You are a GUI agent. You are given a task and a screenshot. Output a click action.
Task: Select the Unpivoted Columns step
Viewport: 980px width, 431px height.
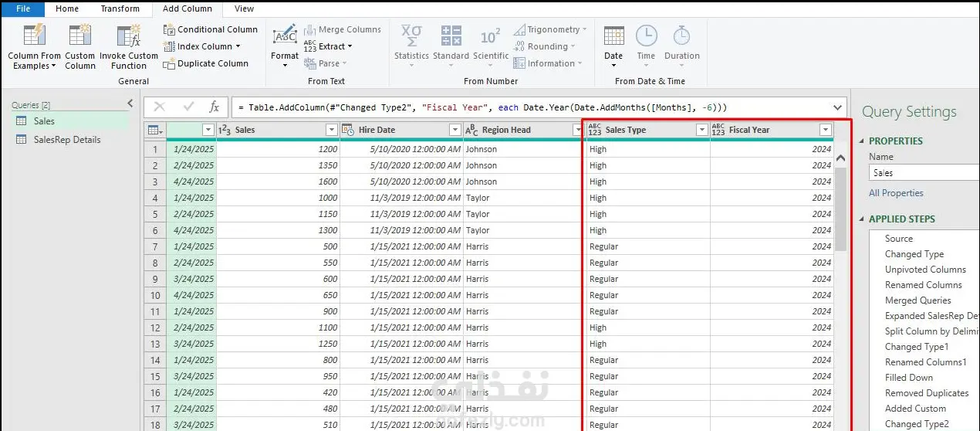(x=924, y=270)
